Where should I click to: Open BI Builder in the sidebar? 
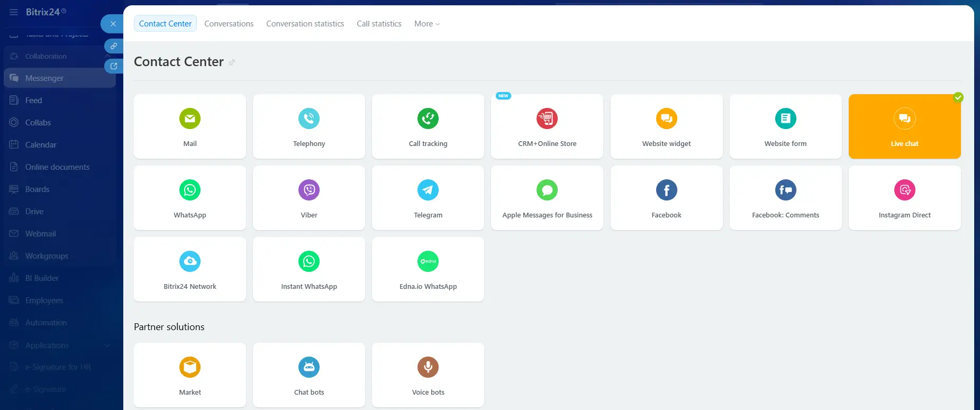tap(59, 278)
